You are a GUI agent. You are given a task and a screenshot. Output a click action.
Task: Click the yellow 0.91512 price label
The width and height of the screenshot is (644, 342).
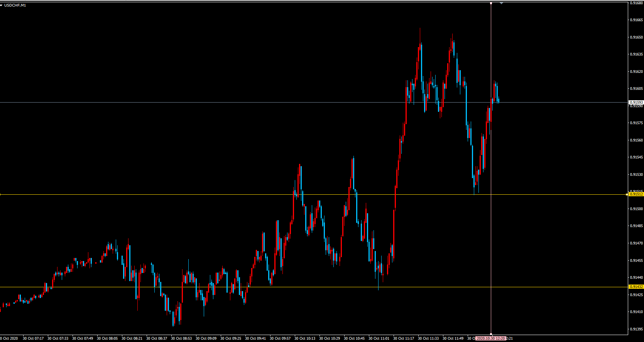(636, 194)
